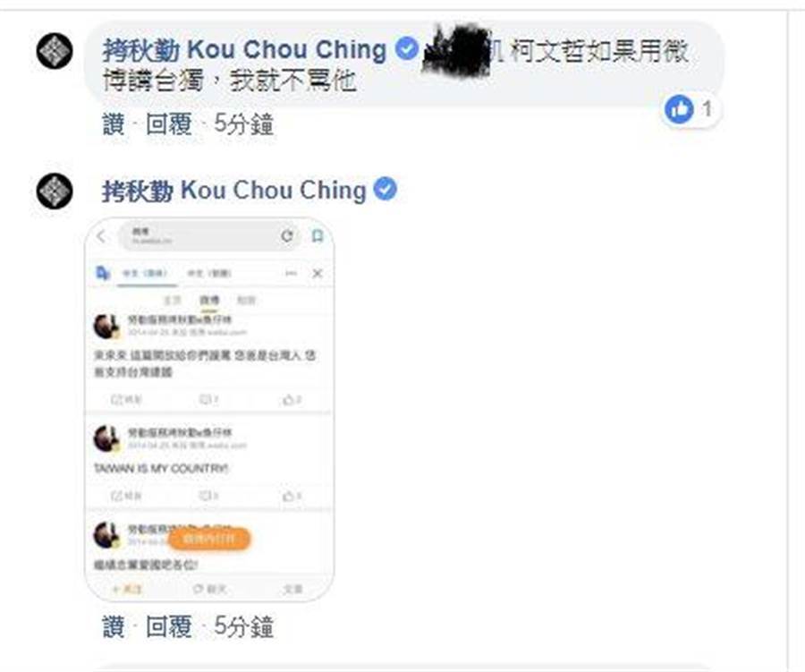Open the second comment's profile avatar

click(x=55, y=191)
